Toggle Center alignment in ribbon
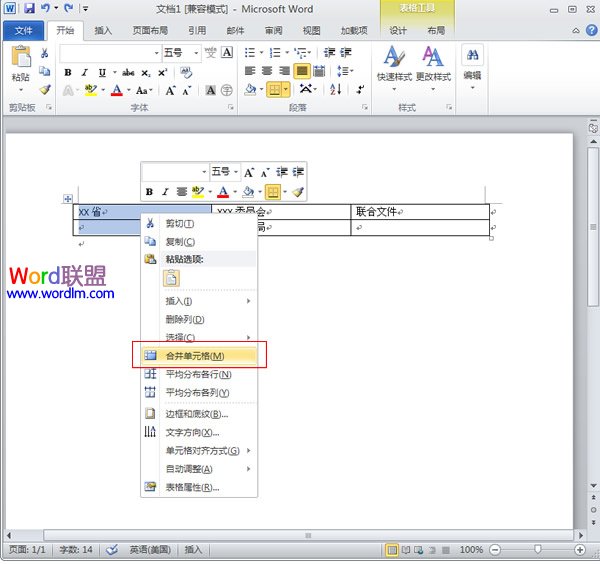 click(267, 71)
